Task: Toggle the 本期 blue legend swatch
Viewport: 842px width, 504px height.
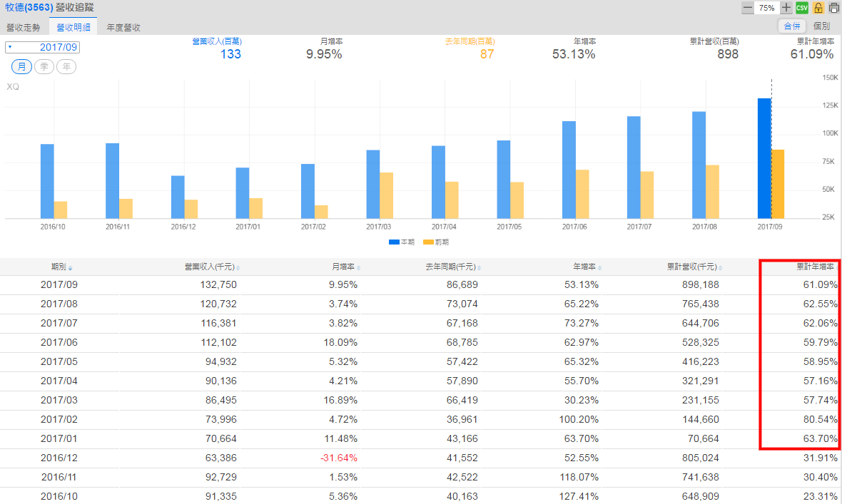Action: 394,242
